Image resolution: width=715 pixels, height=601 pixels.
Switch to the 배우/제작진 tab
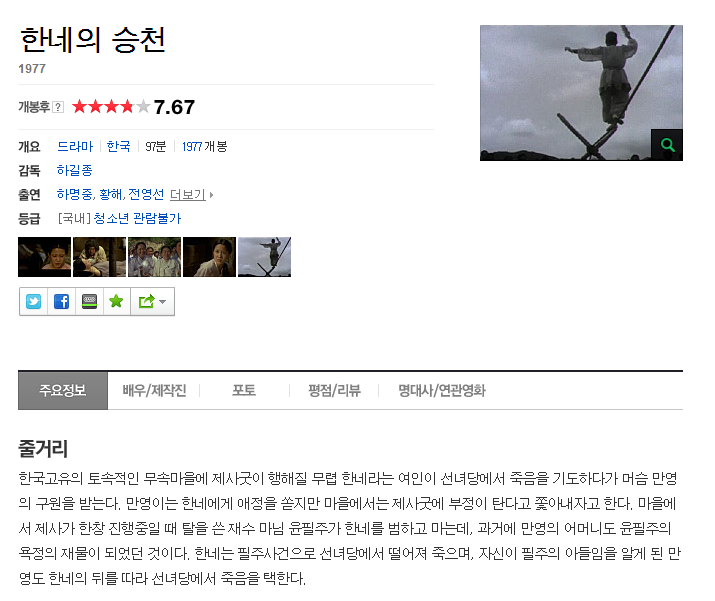click(154, 391)
